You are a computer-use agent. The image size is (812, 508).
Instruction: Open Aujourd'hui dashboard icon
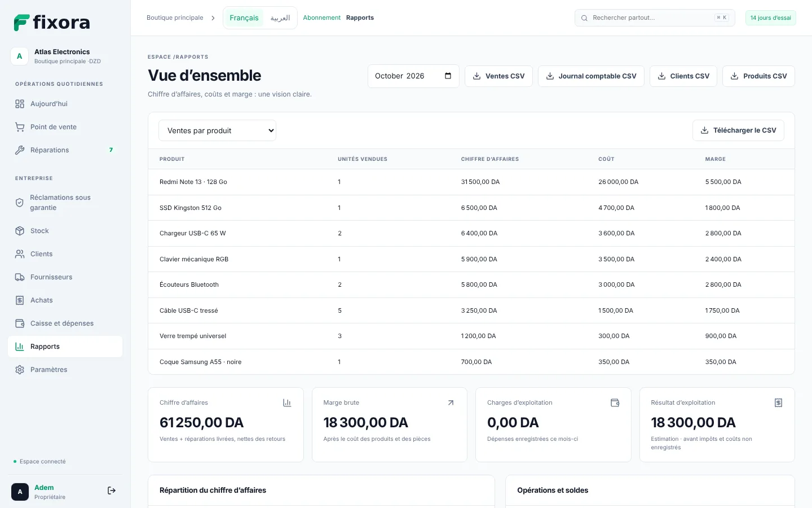coord(20,104)
